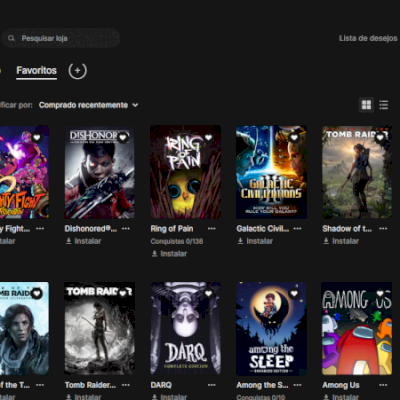
Task: Toggle favorite heart on Among the Sleep
Action: click(x=294, y=293)
